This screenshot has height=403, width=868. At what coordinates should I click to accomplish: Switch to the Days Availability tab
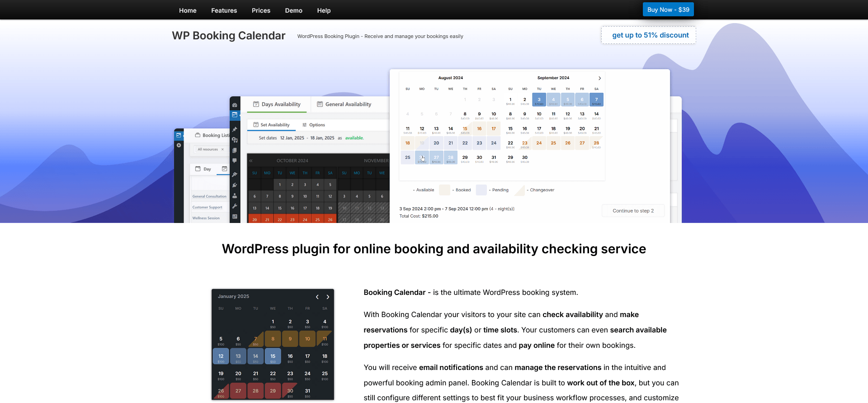click(276, 104)
